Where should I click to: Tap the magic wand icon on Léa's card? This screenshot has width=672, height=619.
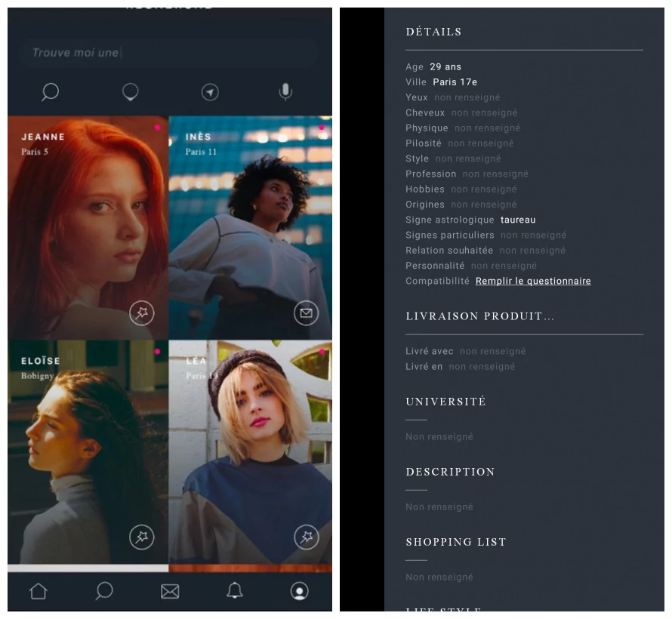click(x=307, y=537)
